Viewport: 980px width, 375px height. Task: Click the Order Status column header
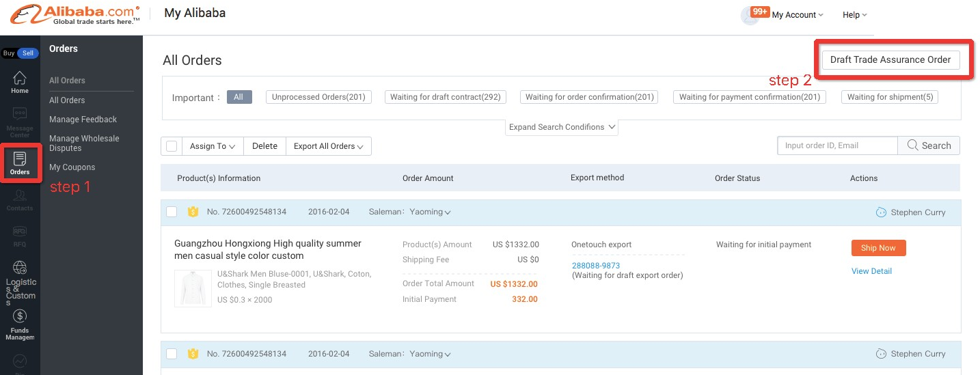[737, 178]
